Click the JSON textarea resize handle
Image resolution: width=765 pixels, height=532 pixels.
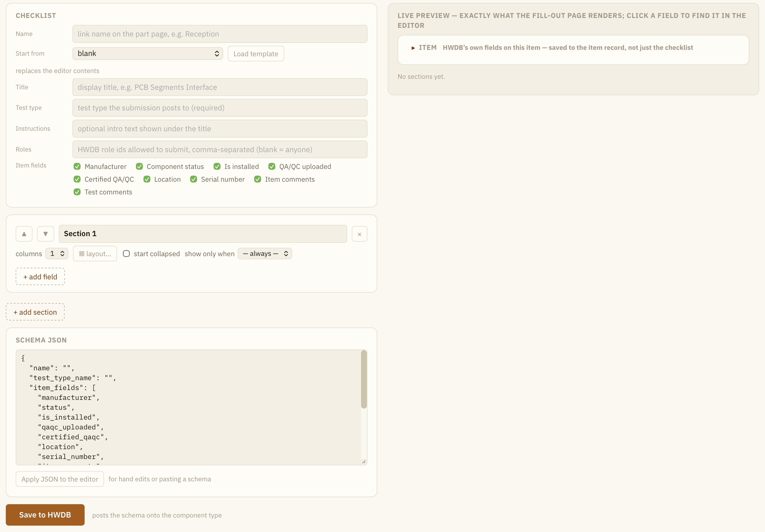[x=364, y=462]
